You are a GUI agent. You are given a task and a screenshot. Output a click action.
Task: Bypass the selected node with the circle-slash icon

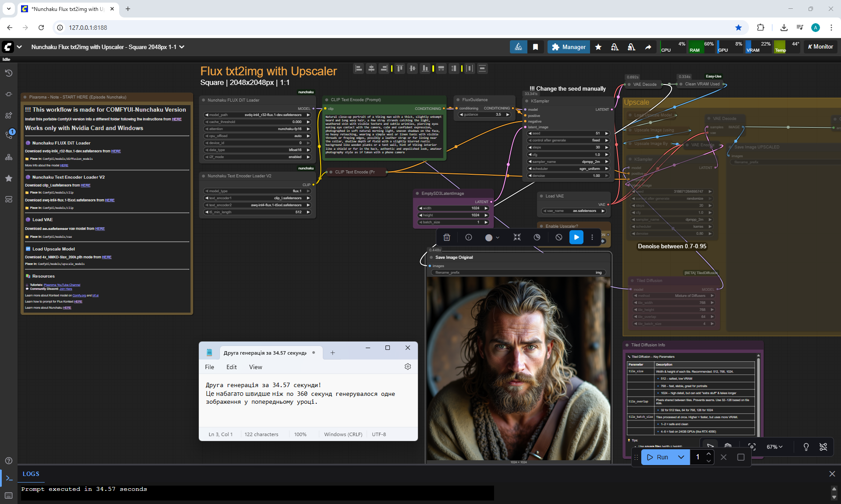tap(558, 237)
